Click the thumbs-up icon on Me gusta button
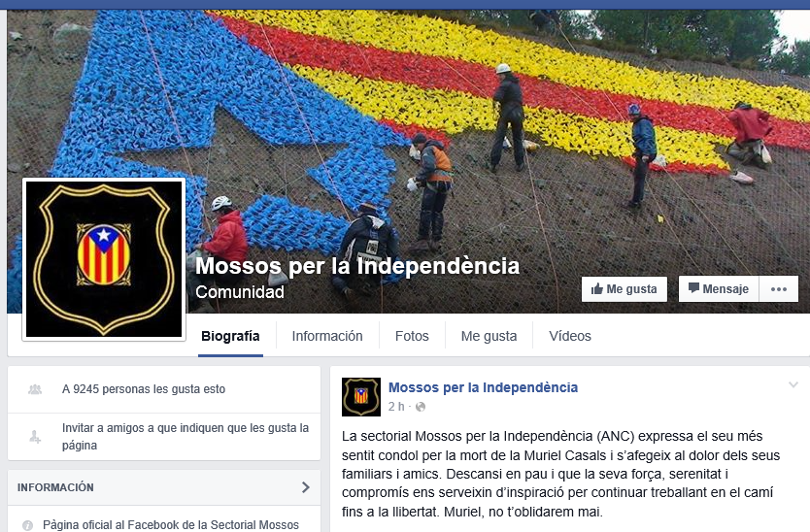Image resolution: width=810 pixels, height=532 pixels. (596, 288)
